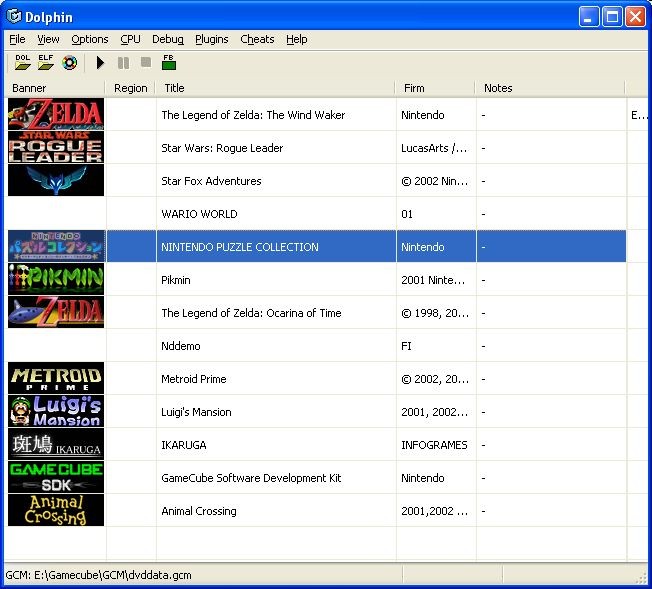652x589 pixels.
Task: Select the Luigi's Mansion banner image
Action: (x=56, y=411)
